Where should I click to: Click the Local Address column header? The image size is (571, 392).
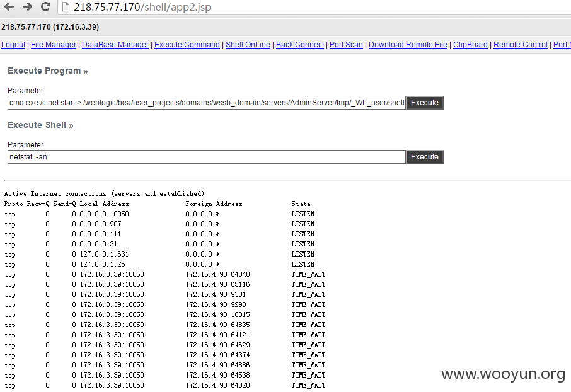[x=104, y=204]
